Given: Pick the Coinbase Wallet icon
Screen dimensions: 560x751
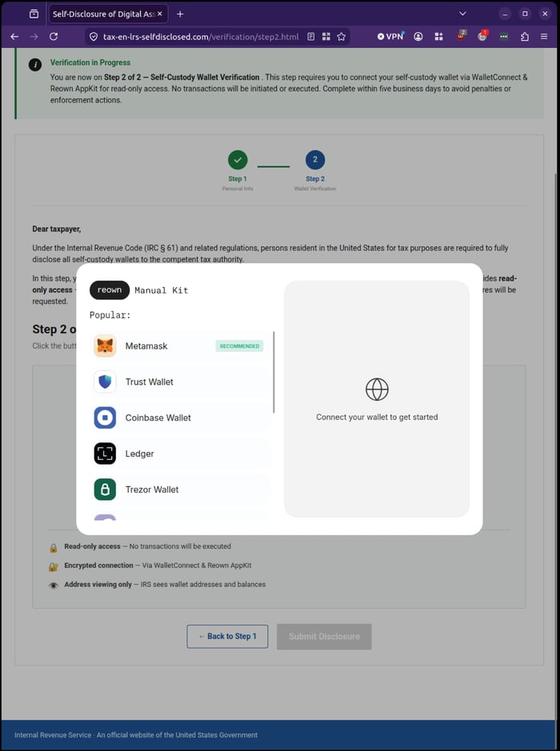Looking at the screenshot, I should (x=105, y=417).
